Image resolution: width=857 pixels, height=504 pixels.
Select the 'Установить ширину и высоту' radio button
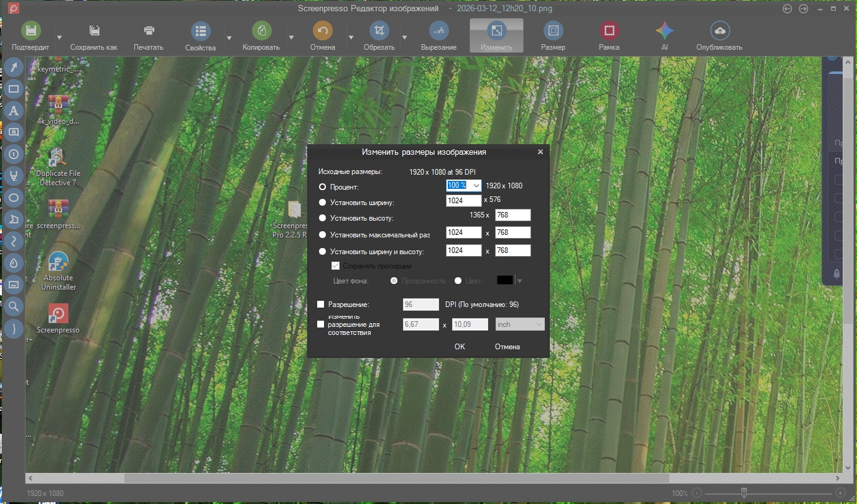pos(322,252)
